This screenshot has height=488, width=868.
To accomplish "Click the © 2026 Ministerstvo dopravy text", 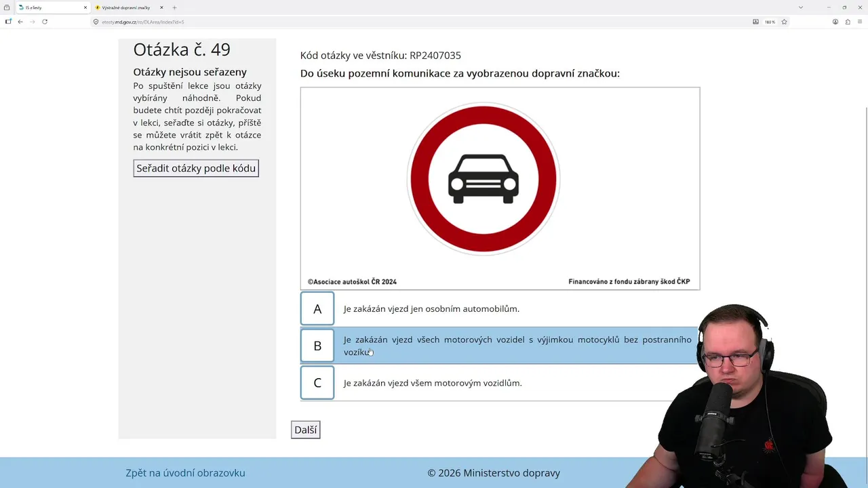I will [494, 473].
